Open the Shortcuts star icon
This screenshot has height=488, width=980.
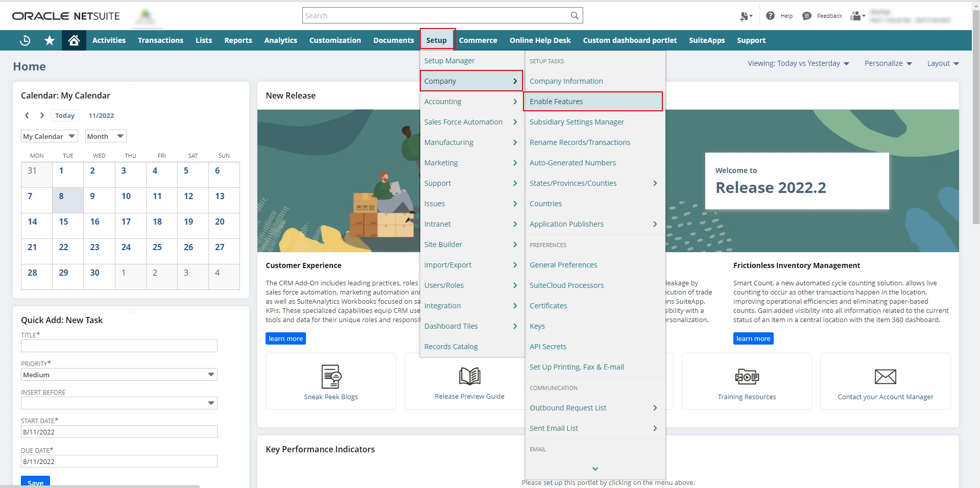pos(50,40)
